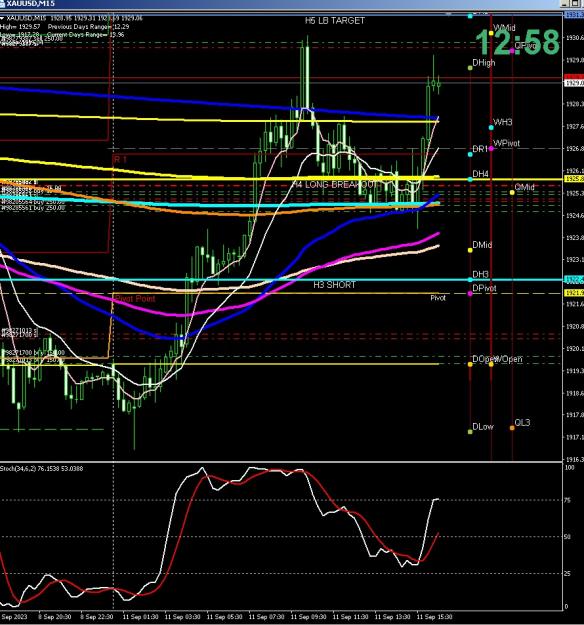584x625 pixels.
Task: Select the cyan WH3 marker
Action: [491, 128]
